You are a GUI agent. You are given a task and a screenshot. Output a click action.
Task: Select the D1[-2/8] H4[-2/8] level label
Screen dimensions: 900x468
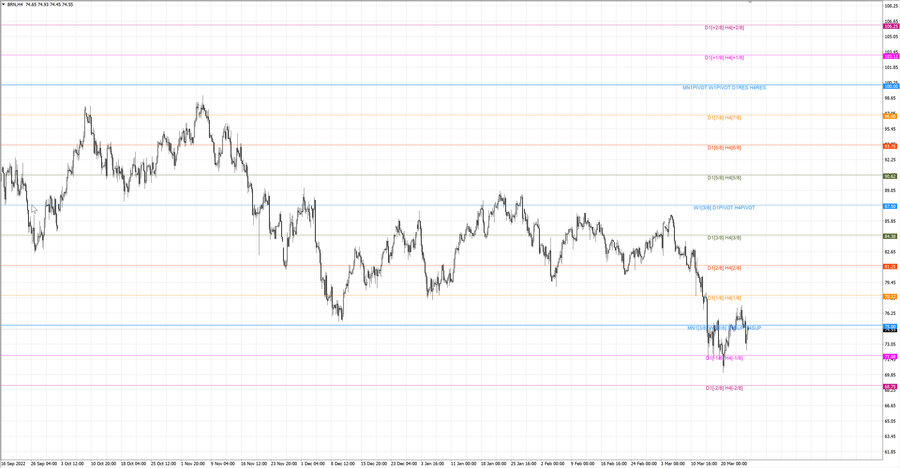point(724,388)
